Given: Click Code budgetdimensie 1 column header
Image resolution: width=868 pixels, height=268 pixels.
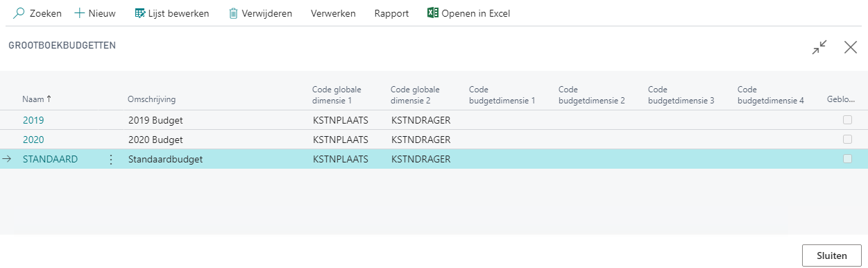Looking at the screenshot, I should (x=502, y=94).
